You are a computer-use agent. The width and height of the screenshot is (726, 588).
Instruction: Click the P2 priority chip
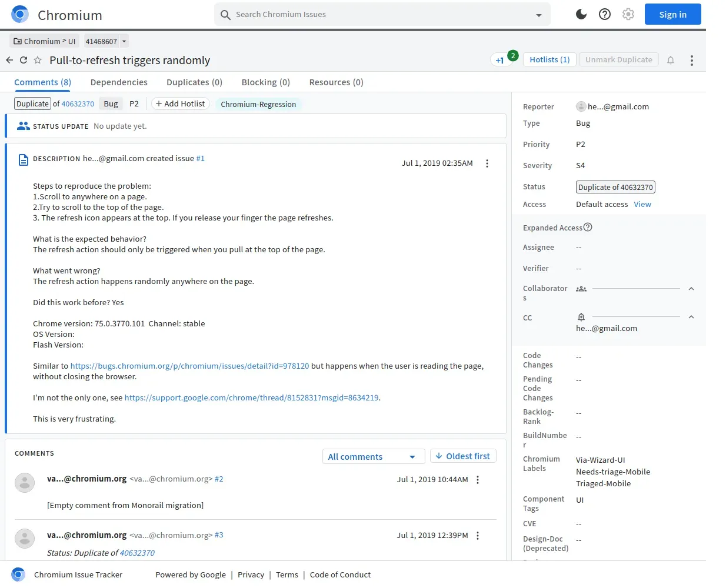(x=134, y=103)
